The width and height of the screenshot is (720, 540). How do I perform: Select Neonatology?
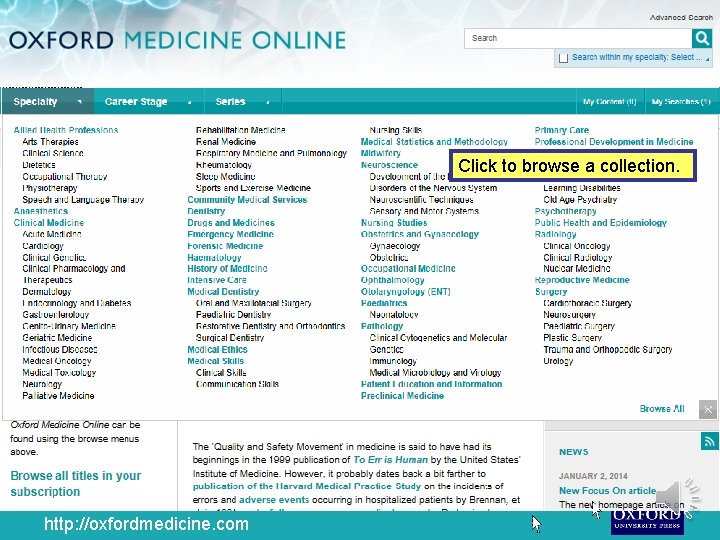(394, 315)
